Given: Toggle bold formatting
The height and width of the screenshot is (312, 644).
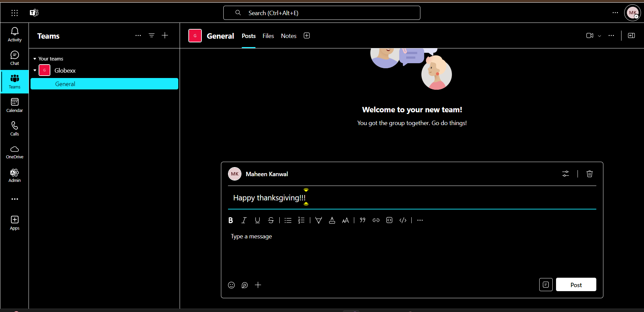Looking at the screenshot, I should click(x=231, y=220).
